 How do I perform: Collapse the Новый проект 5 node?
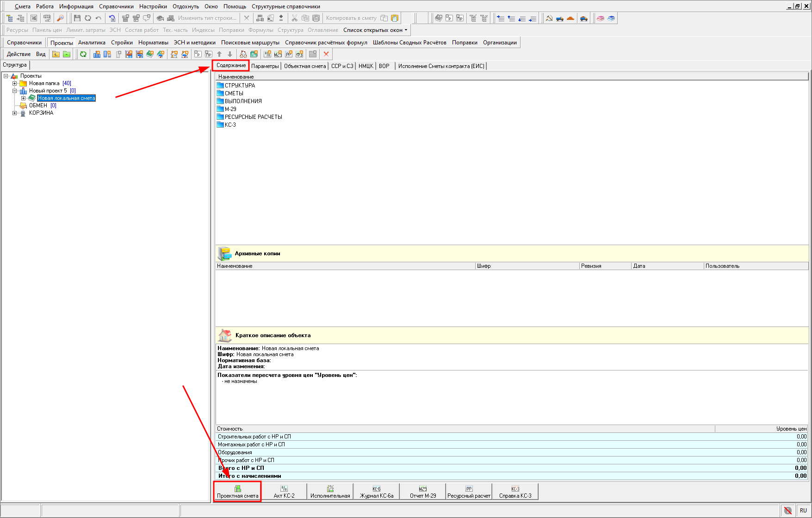click(15, 91)
